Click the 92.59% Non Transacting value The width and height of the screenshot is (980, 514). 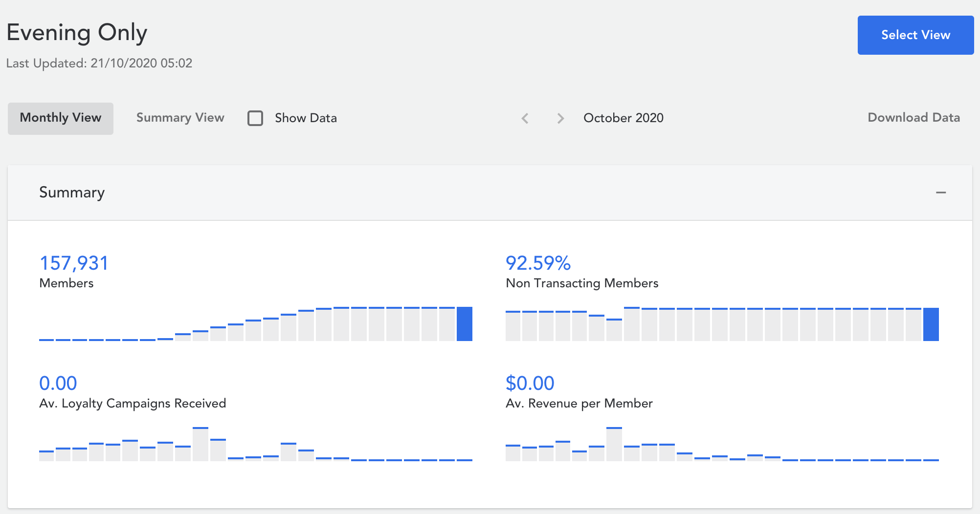538,263
